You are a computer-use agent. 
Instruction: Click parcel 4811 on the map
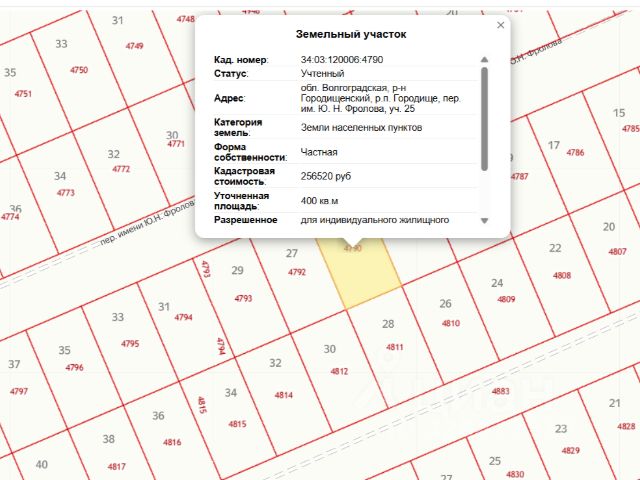(395, 347)
